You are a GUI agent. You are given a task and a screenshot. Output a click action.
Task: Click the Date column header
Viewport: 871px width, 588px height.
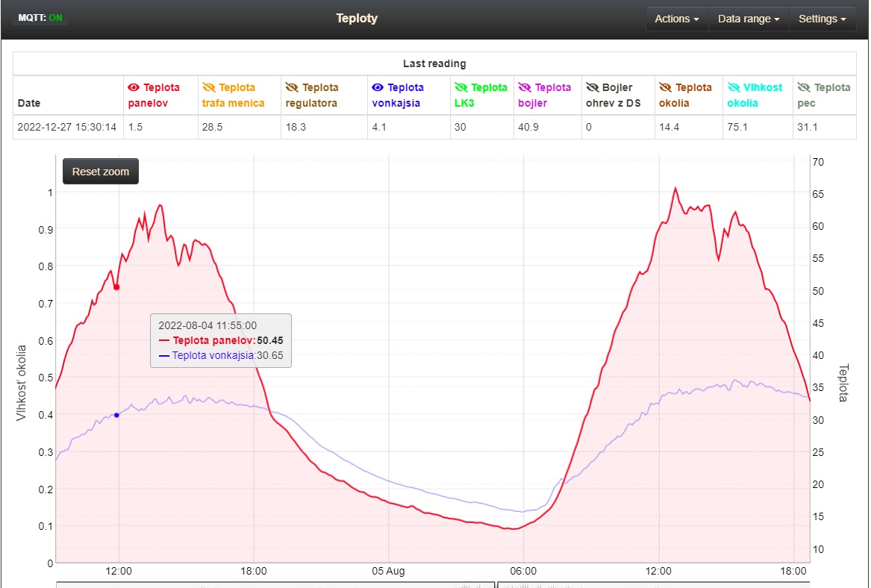tap(30, 103)
